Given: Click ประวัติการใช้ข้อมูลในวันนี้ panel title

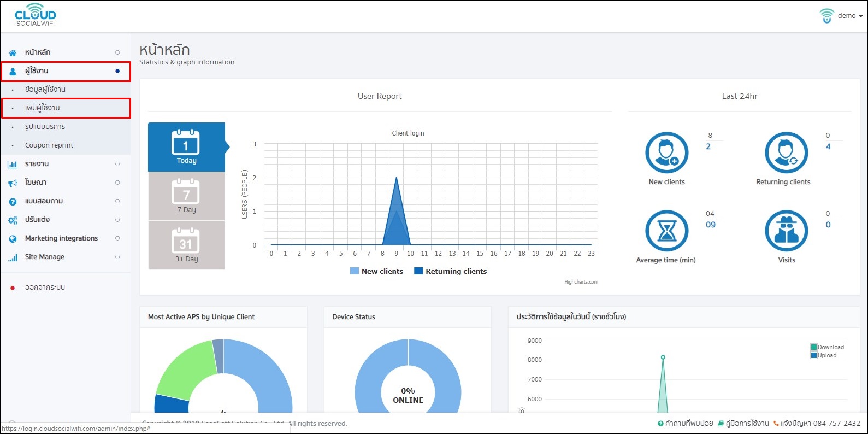Looking at the screenshot, I should 571,317.
